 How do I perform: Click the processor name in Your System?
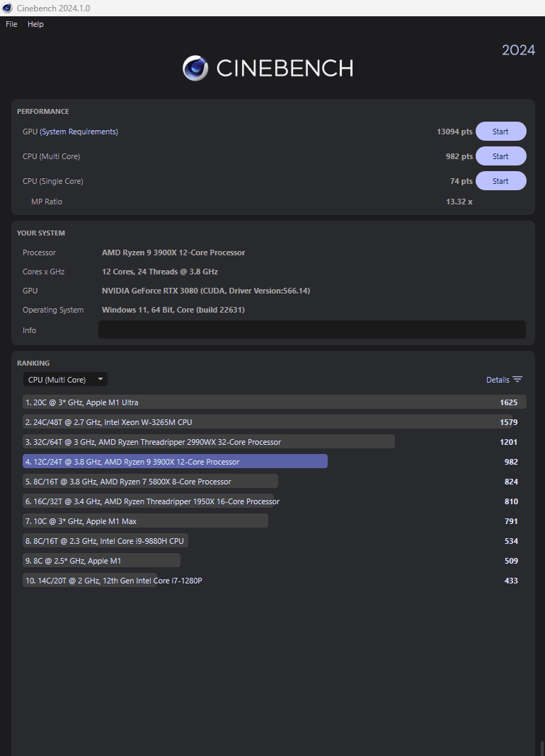click(173, 252)
